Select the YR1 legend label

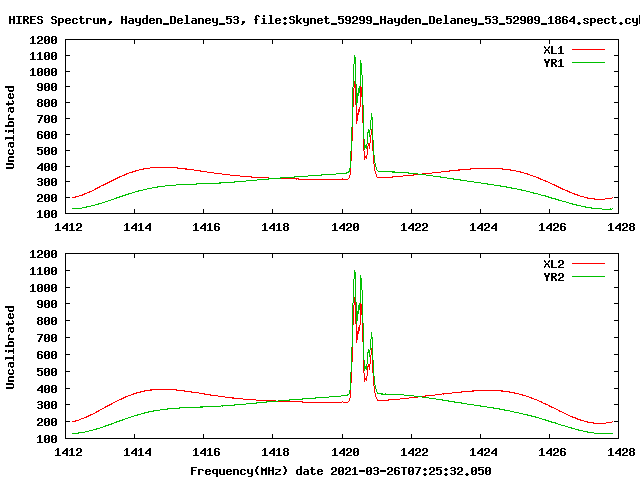pyautogui.click(x=553, y=63)
